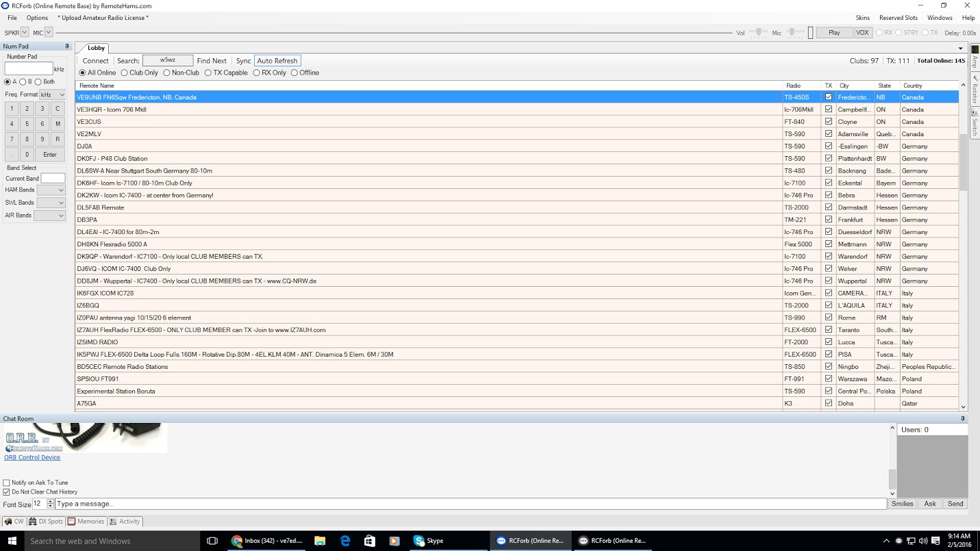Screen dimensions: 980x551
Task: Open the media player taskbar icon
Action: (x=394, y=541)
